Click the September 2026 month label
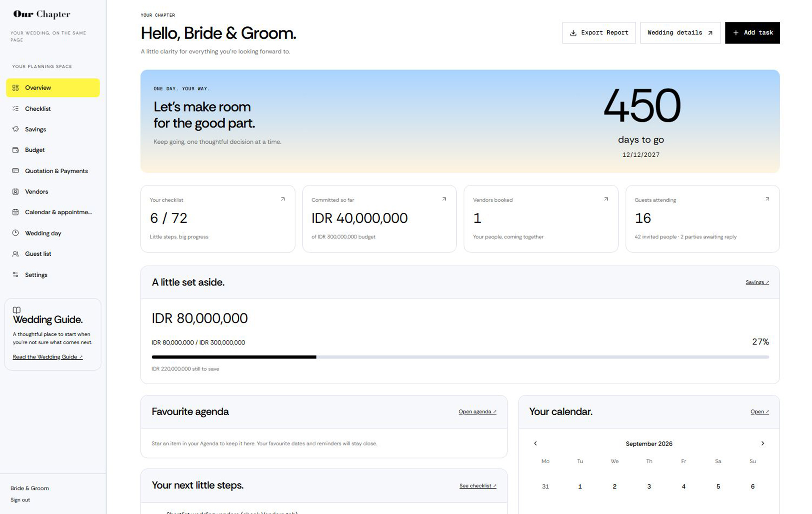The image size is (812, 514). pos(649,443)
